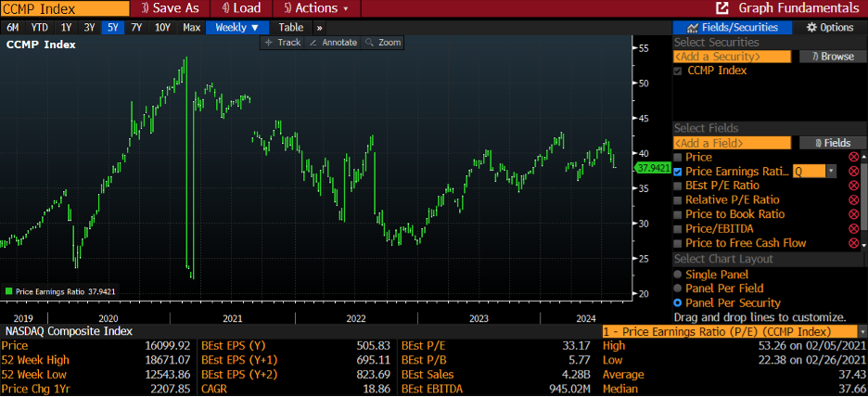This screenshot has width=868, height=397.
Task: Click the Add a Security input field
Action: (x=732, y=57)
